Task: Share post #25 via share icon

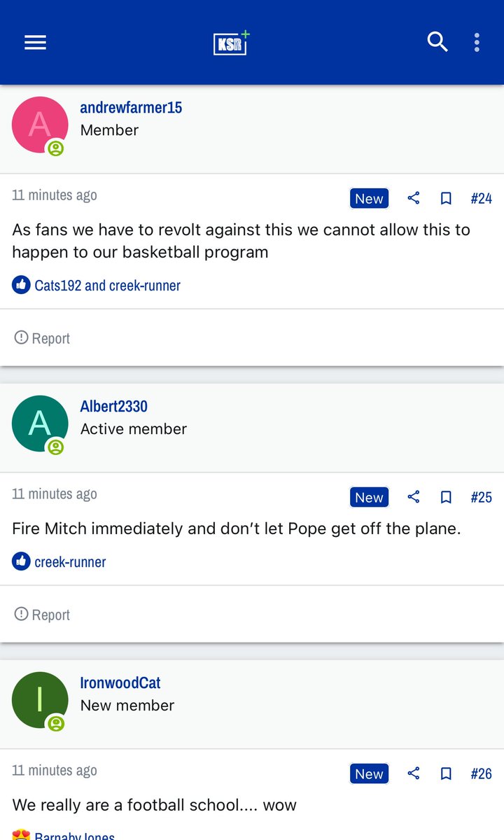Action: point(413,497)
